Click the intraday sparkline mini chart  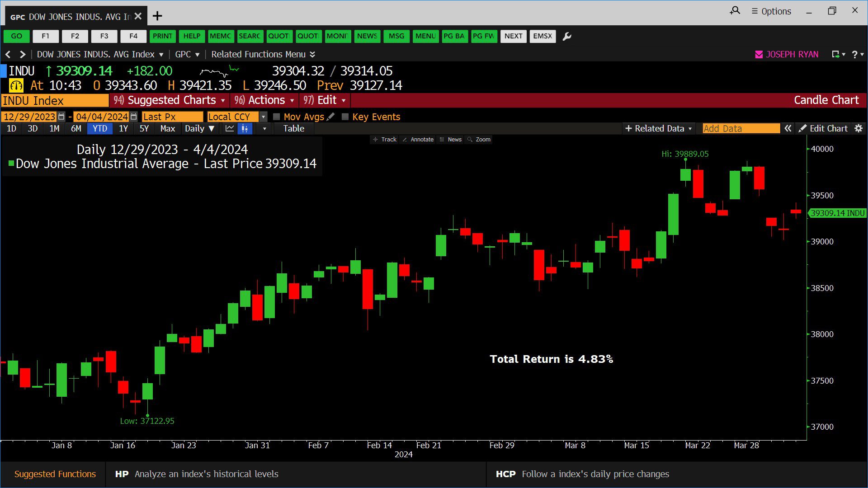click(220, 71)
